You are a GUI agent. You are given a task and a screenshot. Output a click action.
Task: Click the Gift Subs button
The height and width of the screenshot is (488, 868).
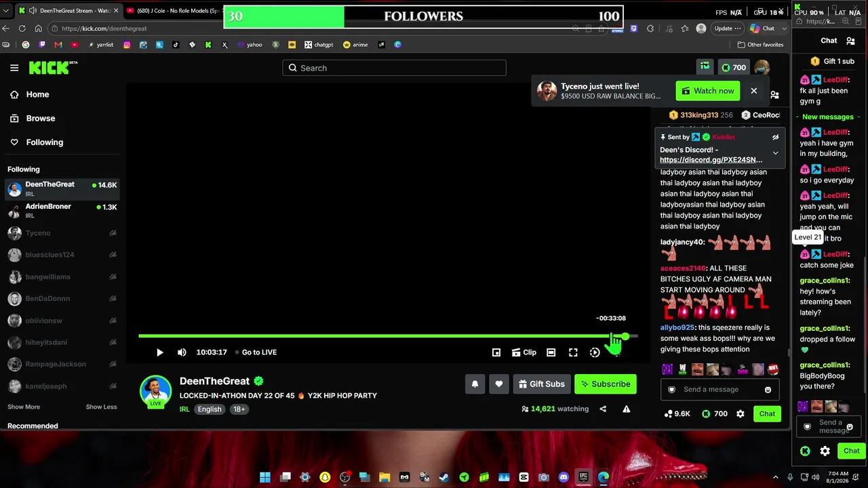(x=541, y=384)
